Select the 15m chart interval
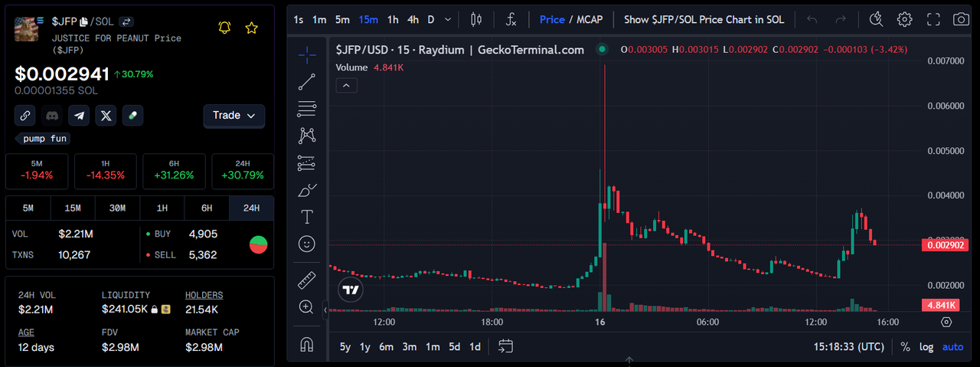This screenshot has width=980, height=367. click(x=367, y=19)
